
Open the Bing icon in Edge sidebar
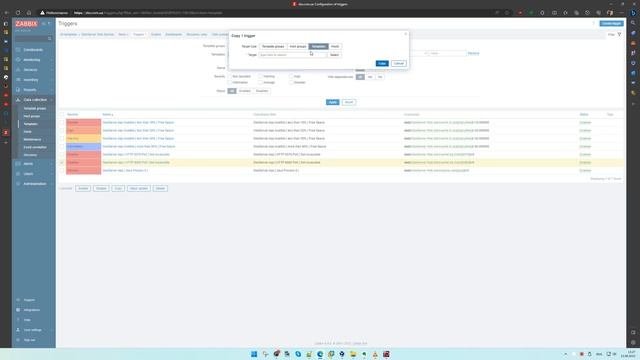coord(633,13)
